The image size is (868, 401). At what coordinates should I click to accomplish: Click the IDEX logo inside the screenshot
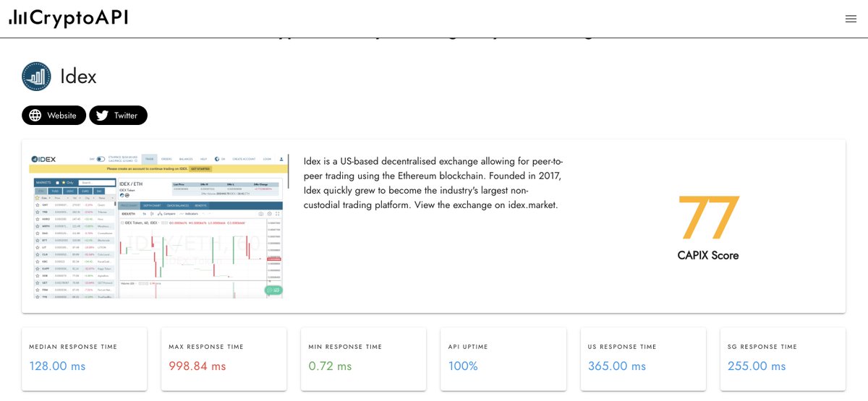(45, 158)
